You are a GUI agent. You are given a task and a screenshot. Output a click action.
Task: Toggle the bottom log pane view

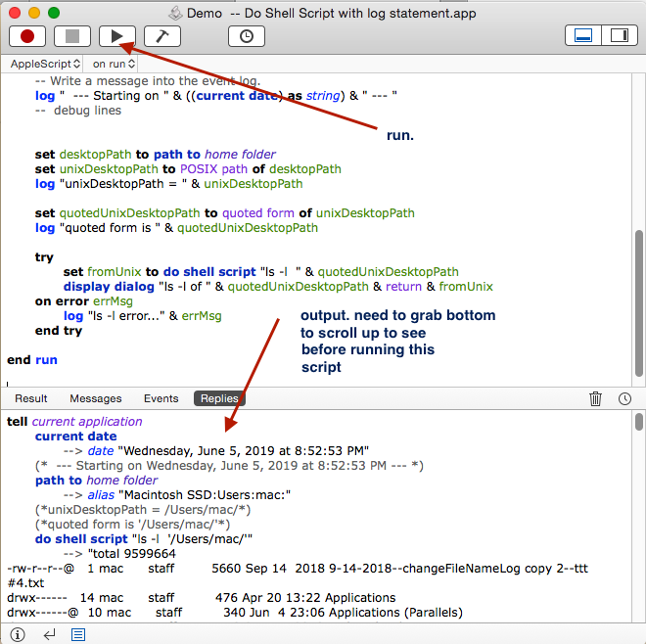click(x=583, y=35)
